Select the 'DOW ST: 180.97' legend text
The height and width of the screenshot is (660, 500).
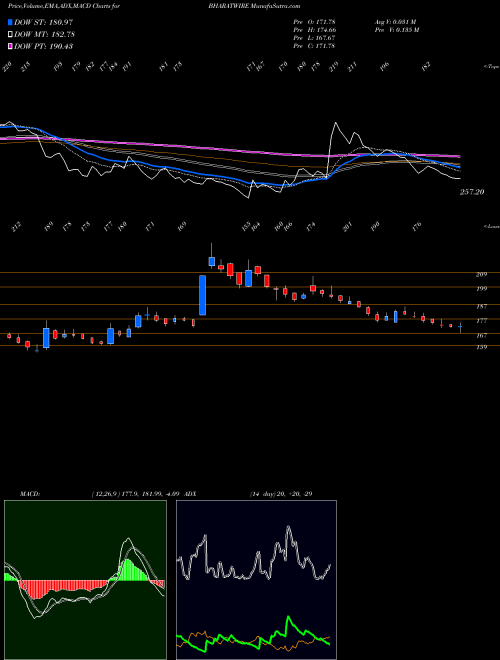44,22
